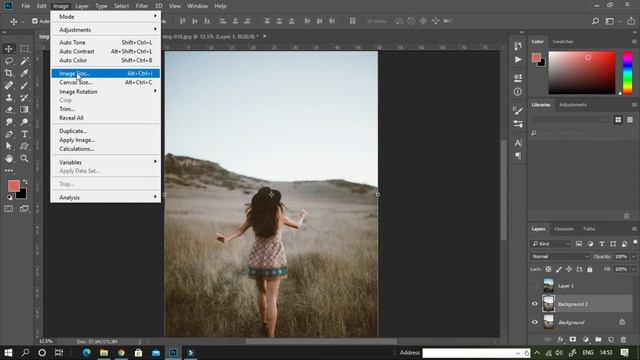The image size is (640, 360).
Task: Add layer style via fx icon
Action: (560, 339)
